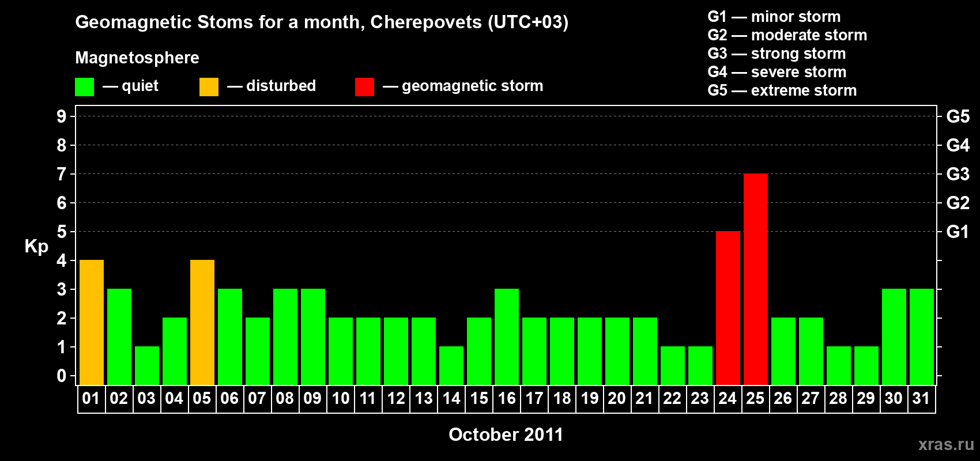Click the green bar for day 31
Screen dimensions: 980x461
[922, 337]
